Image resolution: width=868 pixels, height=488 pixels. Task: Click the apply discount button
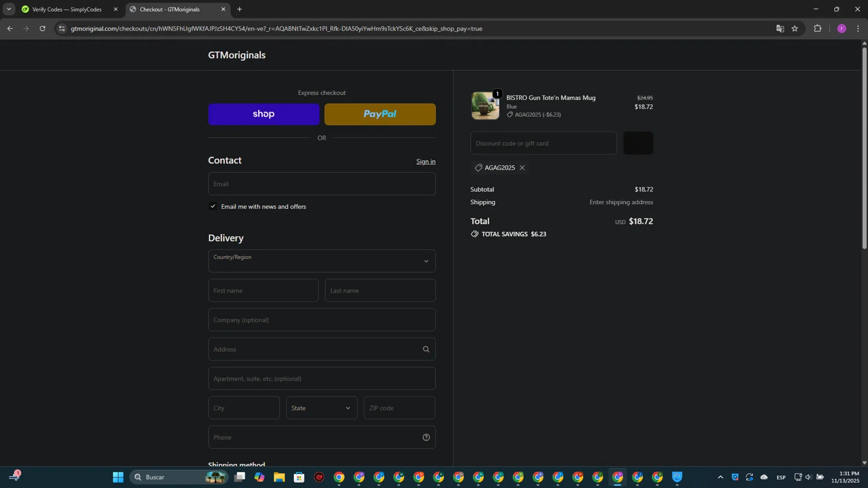coord(638,143)
